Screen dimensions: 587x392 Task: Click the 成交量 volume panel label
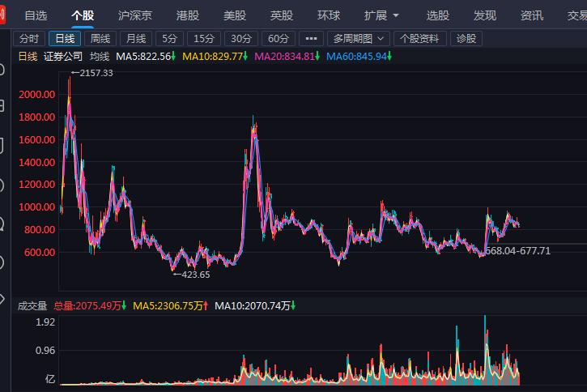pos(32,306)
